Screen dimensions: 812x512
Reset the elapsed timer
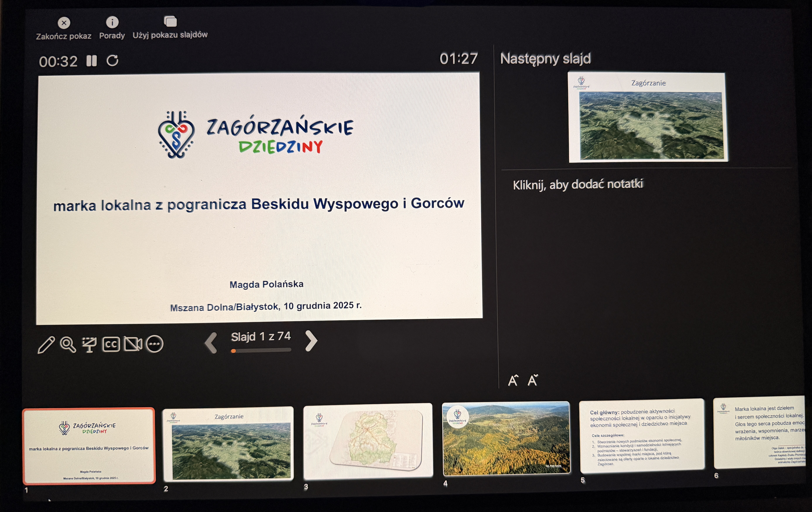[112, 61]
